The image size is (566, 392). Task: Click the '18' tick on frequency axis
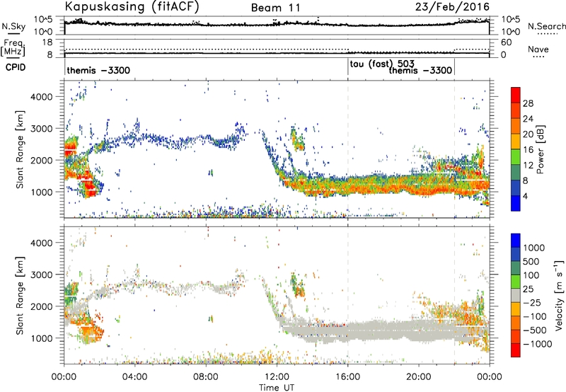(x=47, y=42)
